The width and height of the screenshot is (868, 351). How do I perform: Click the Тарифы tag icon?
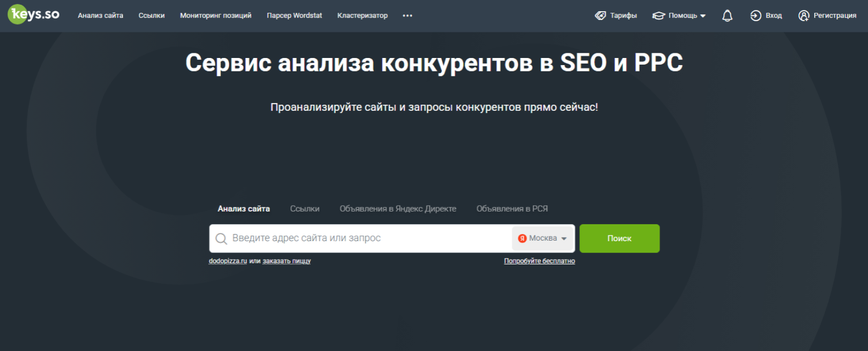(x=600, y=15)
